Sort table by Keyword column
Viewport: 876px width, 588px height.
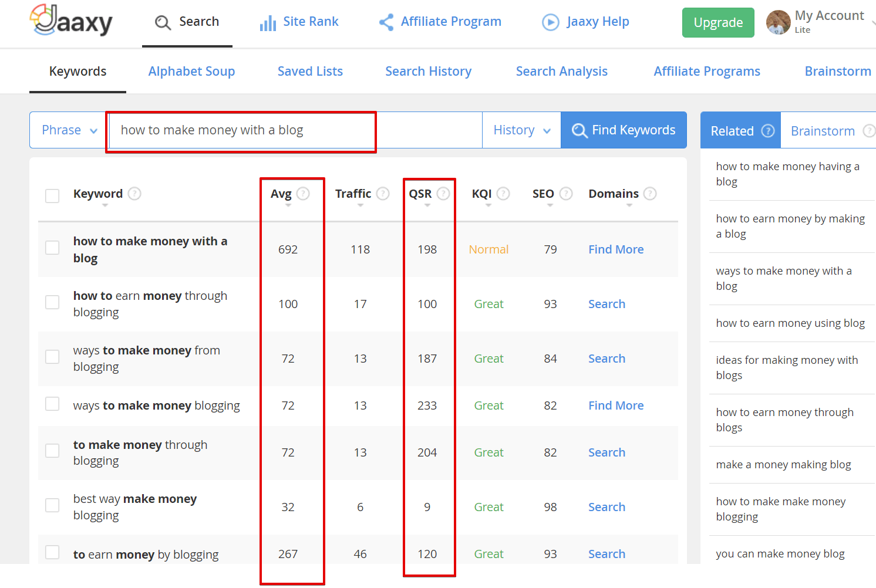coord(105,205)
